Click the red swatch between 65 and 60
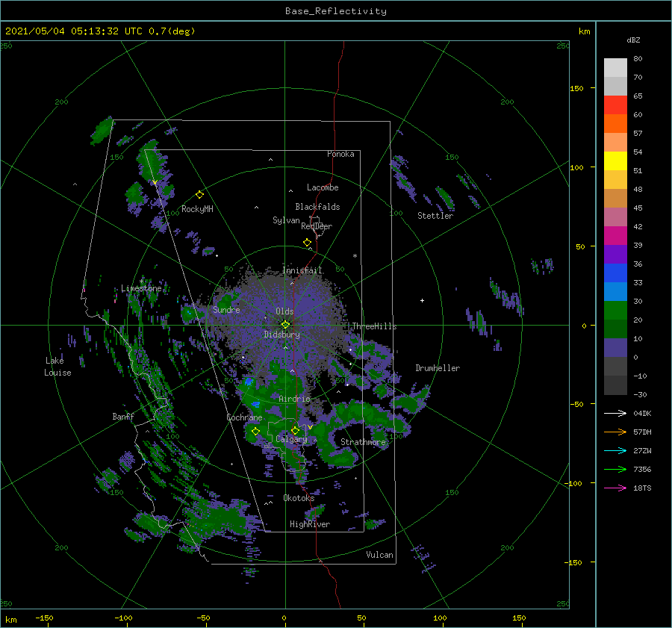 (615, 105)
